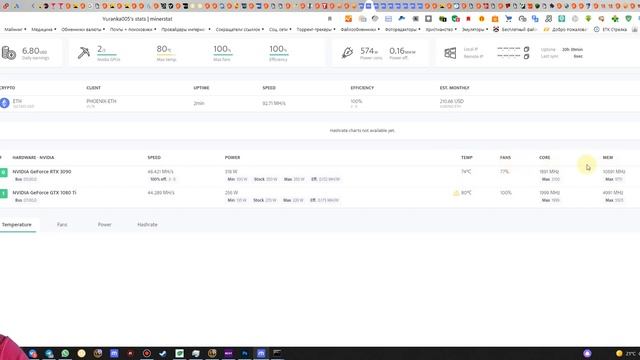This screenshot has width=640, height=360.
Task: Open the Почты + поисковики bookmarks folder
Action: [x=133, y=29]
